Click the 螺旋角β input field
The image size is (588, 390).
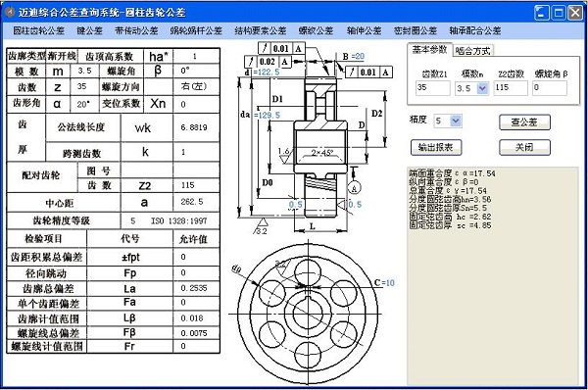click(550, 88)
